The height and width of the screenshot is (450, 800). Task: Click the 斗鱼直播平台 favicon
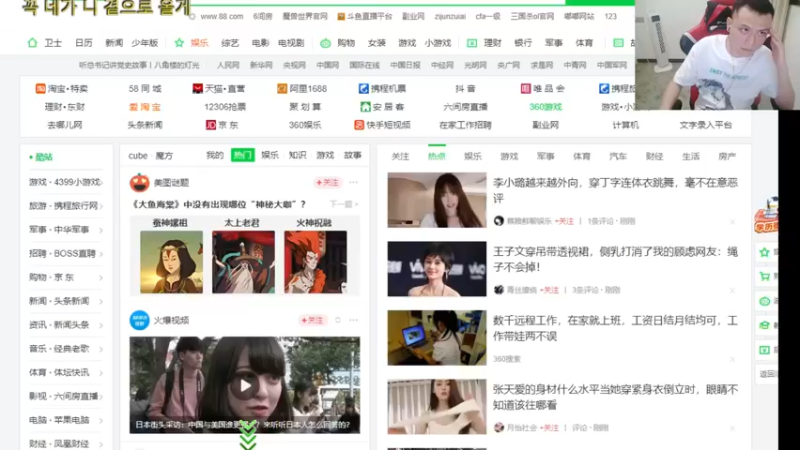[341, 17]
